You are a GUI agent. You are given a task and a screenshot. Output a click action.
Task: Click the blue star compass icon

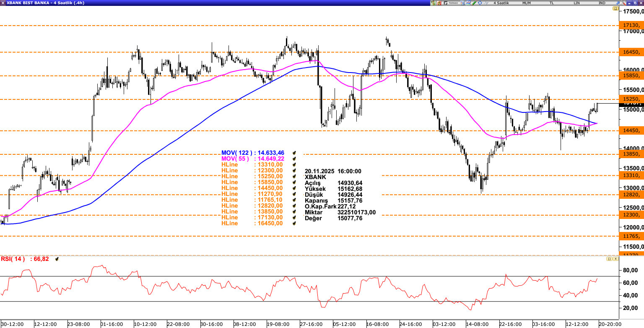pos(480,3)
